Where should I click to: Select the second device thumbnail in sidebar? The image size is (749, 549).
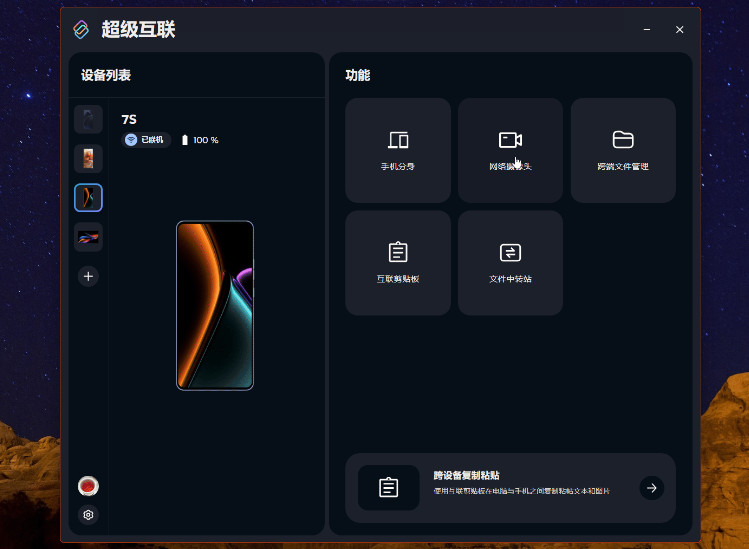pyautogui.click(x=88, y=159)
